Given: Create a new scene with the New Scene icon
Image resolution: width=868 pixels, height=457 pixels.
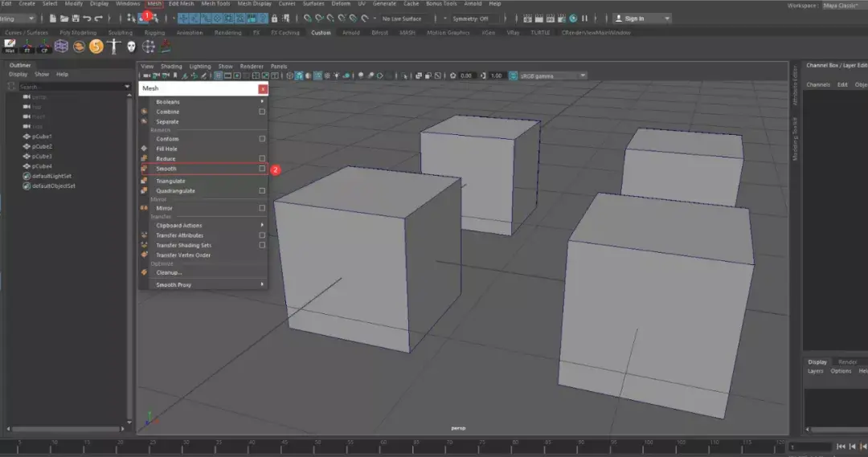Looking at the screenshot, I should click(52, 18).
